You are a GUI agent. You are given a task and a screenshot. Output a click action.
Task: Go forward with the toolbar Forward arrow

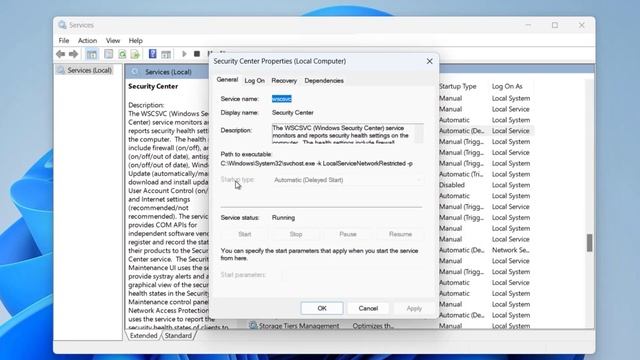(x=73, y=54)
